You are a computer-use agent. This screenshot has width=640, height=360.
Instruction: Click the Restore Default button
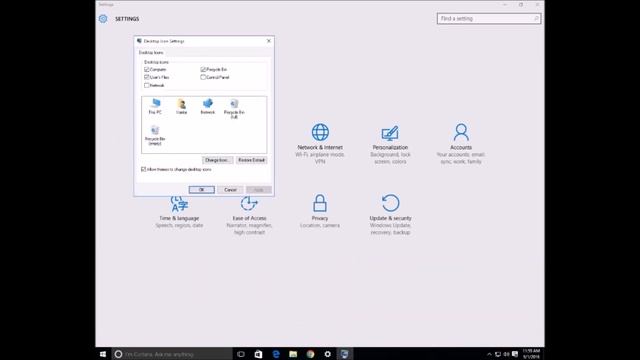pos(251,160)
